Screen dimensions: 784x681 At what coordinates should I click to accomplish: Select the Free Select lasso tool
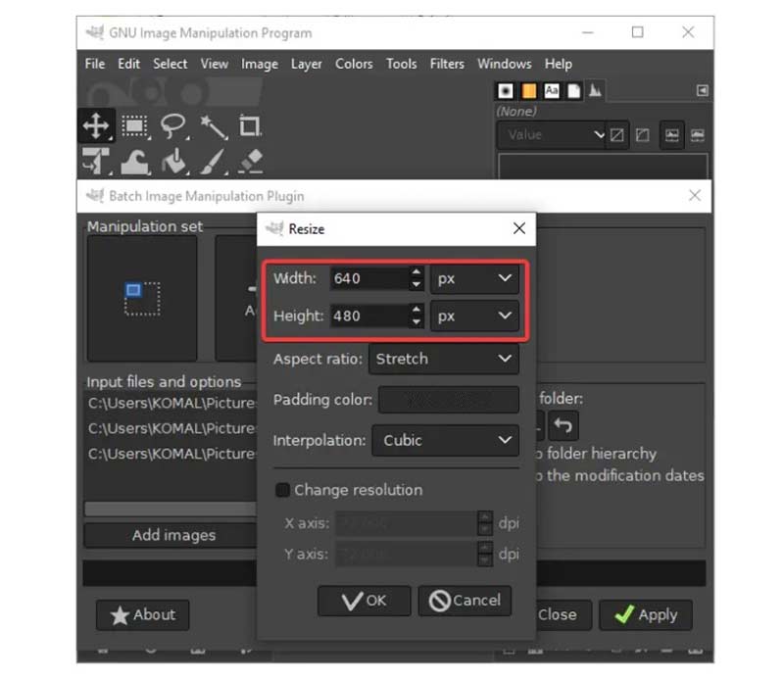pyautogui.click(x=173, y=125)
